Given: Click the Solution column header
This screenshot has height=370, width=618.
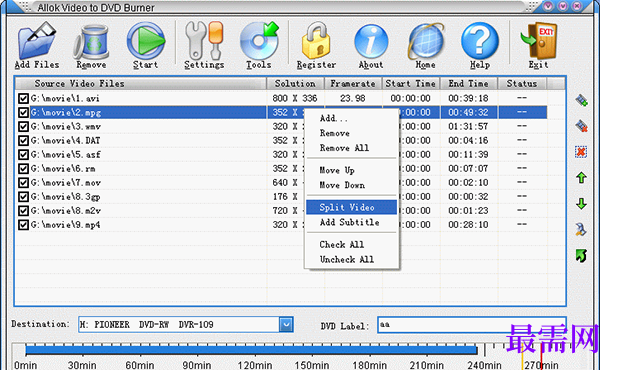Looking at the screenshot, I should pos(295,84).
